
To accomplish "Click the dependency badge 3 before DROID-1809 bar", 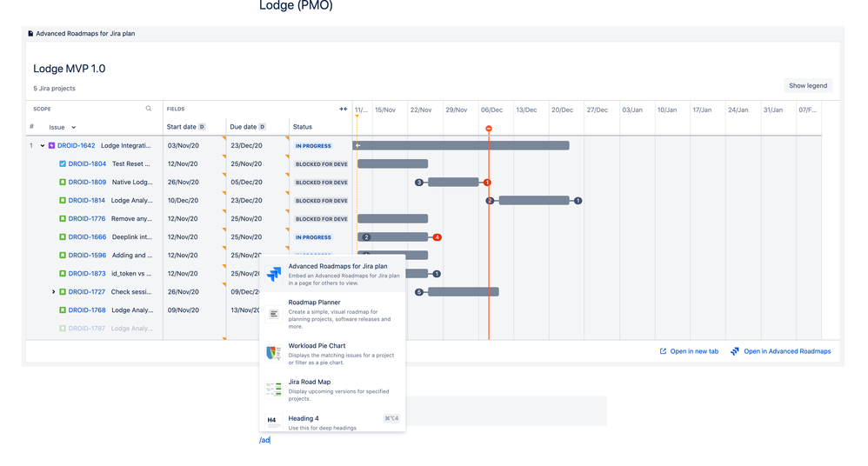I will tap(419, 182).
